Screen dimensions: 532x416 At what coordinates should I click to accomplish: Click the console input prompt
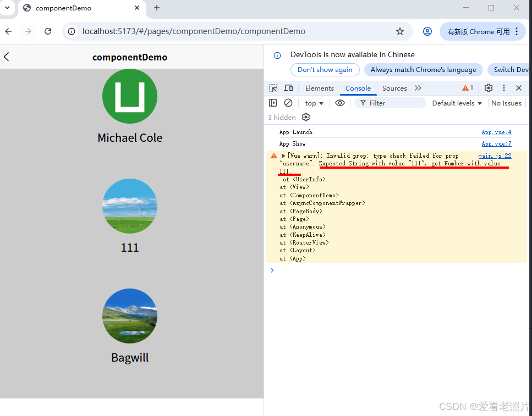coord(397,270)
